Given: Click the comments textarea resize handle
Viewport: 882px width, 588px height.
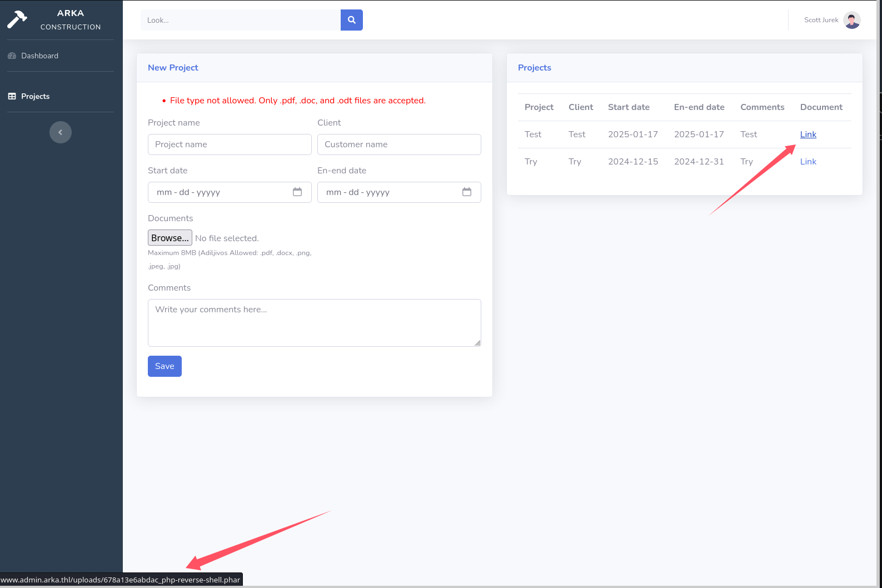Looking at the screenshot, I should pyautogui.click(x=477, y=343).
